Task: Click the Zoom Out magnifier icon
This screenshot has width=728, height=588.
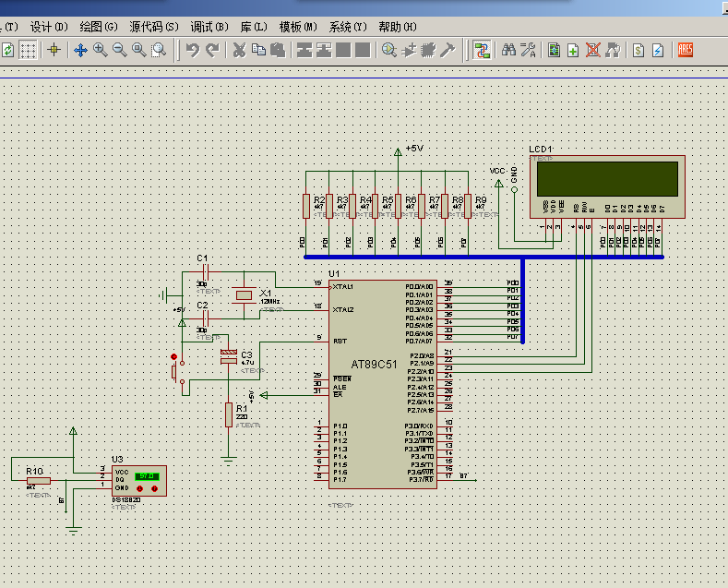Action: click(120, 50)
